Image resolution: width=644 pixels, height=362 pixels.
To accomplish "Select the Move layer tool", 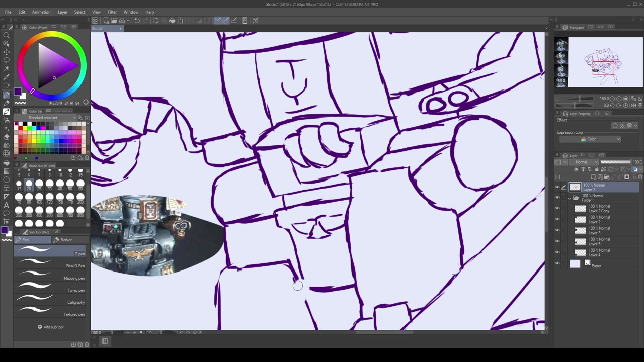I will (x=6, y=52).
